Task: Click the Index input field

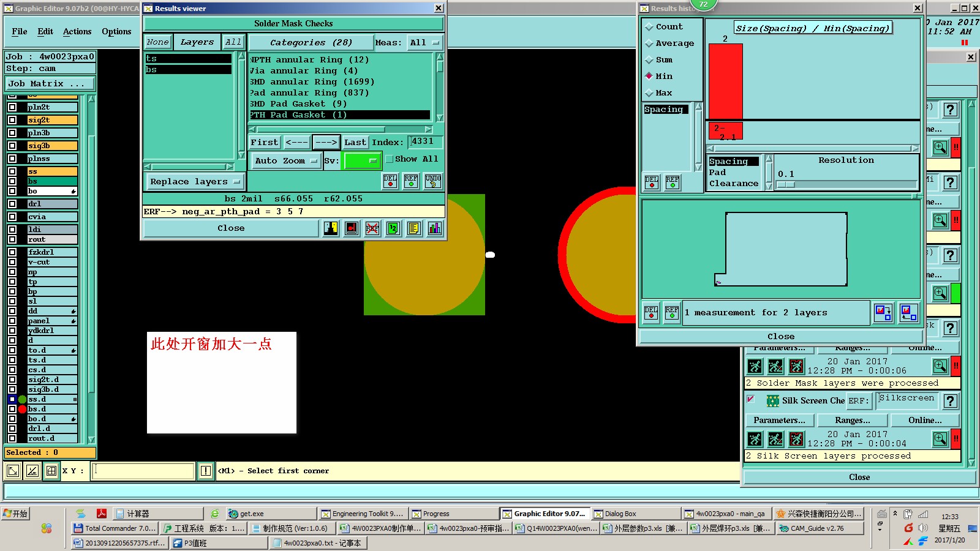Action: point(426,142)
